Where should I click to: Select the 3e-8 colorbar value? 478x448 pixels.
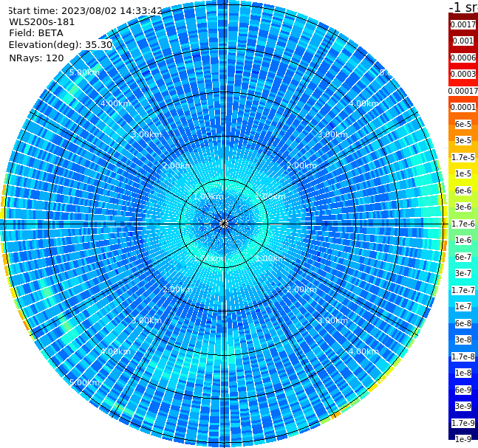click(x=463, y=340)
